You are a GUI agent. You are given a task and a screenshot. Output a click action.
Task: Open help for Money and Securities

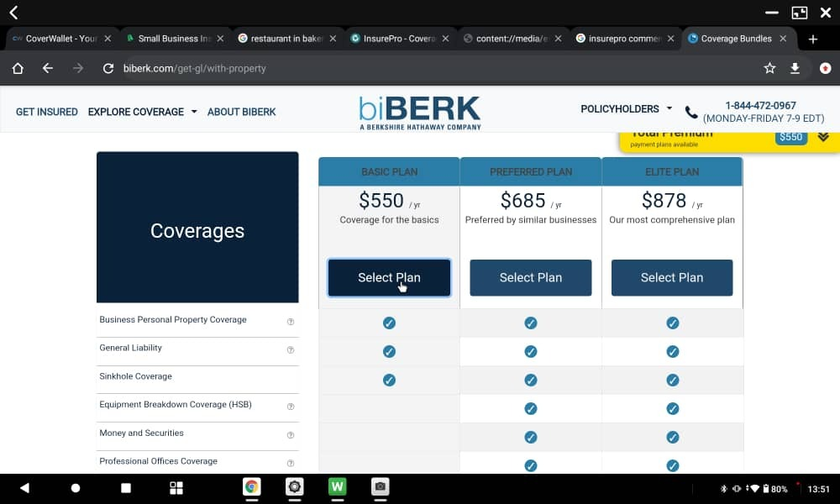[291, 435]
